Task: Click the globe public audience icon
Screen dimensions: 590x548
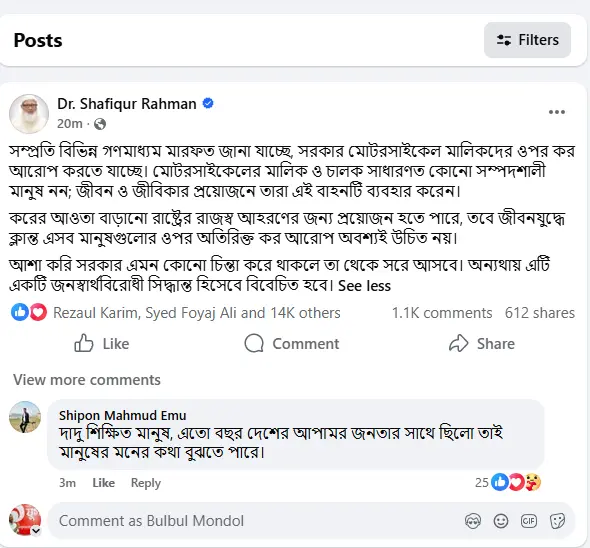Action: (x=100, y=124)
